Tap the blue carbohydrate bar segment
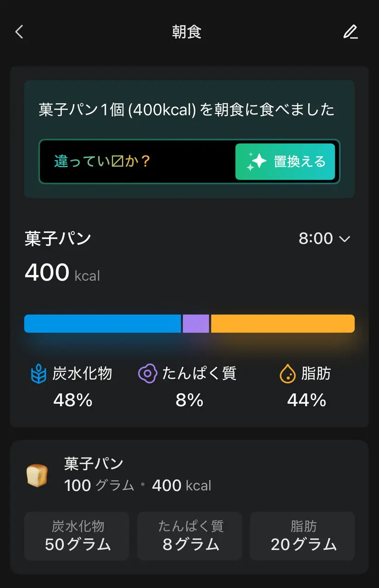379x588 pixels. coord(103,323)
